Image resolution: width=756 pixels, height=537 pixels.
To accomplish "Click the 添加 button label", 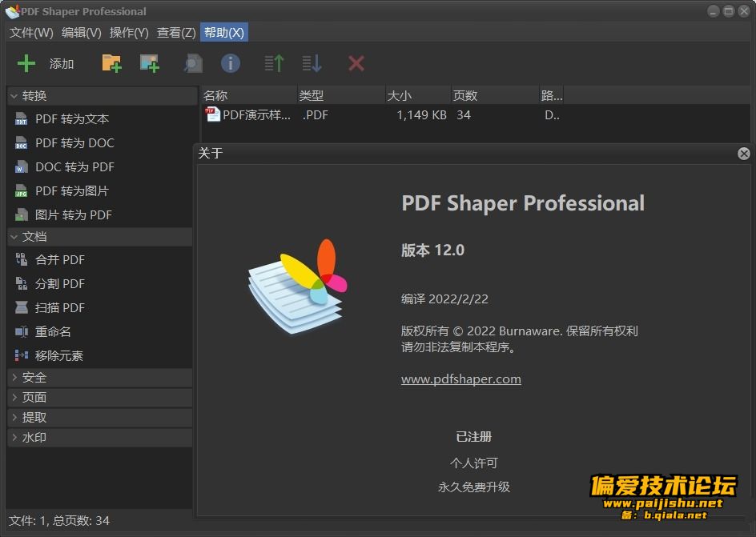I will pyautogui.click(x=62, y=63).
